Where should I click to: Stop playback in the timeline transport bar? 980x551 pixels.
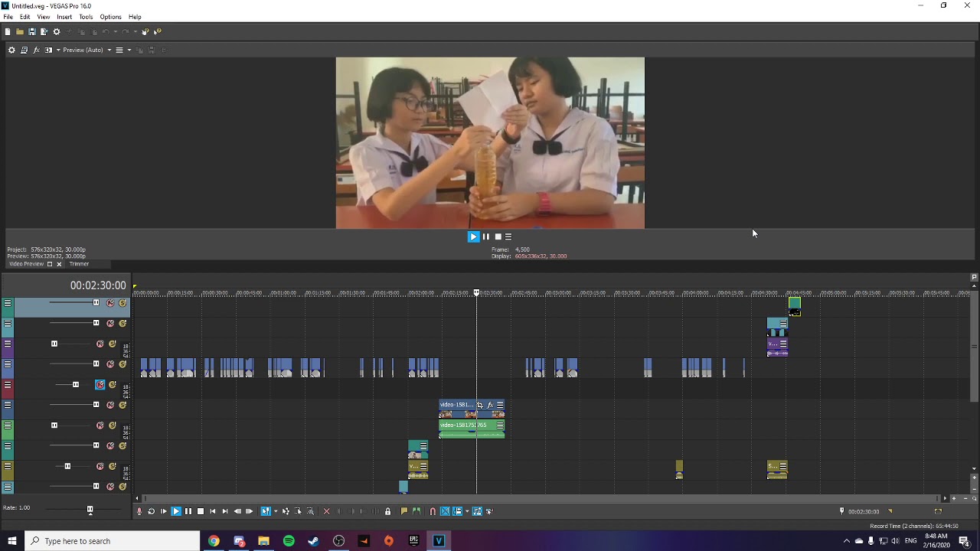tap(201, 511)
